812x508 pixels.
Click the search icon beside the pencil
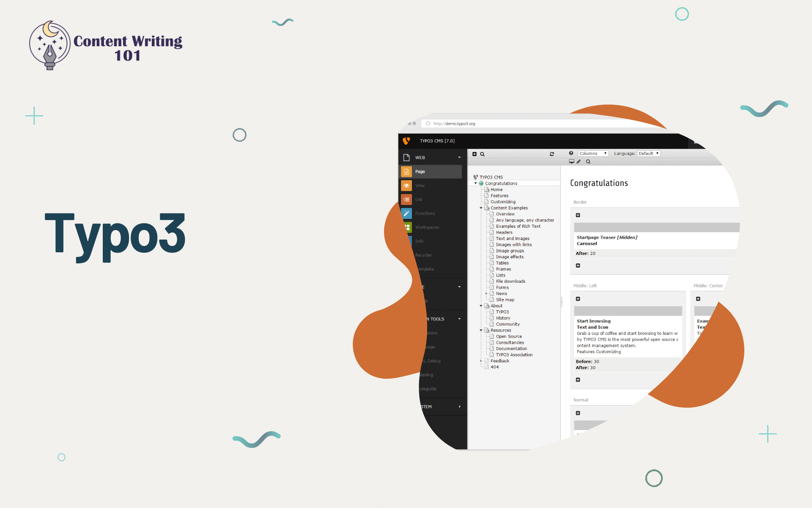(x=588, y=161)
